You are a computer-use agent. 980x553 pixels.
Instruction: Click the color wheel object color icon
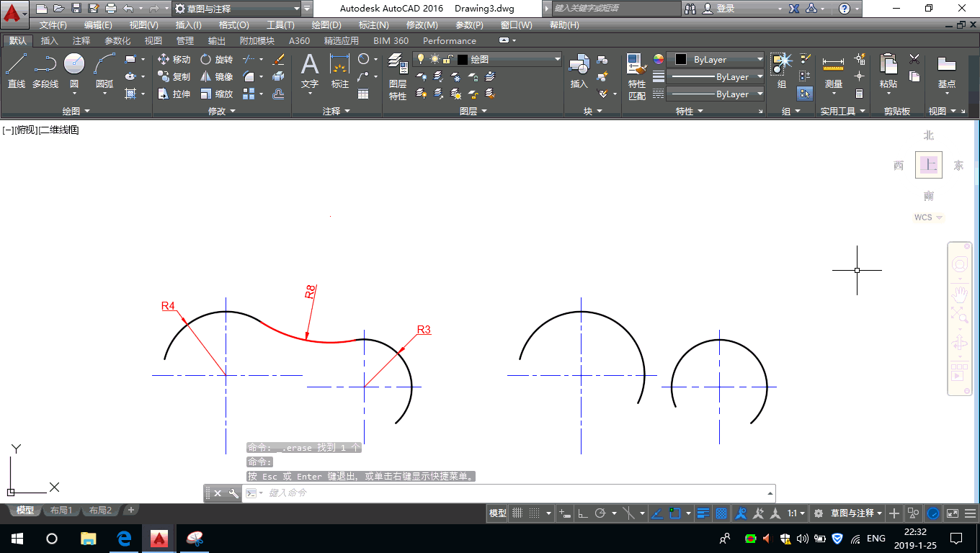(x=658, y=60)
